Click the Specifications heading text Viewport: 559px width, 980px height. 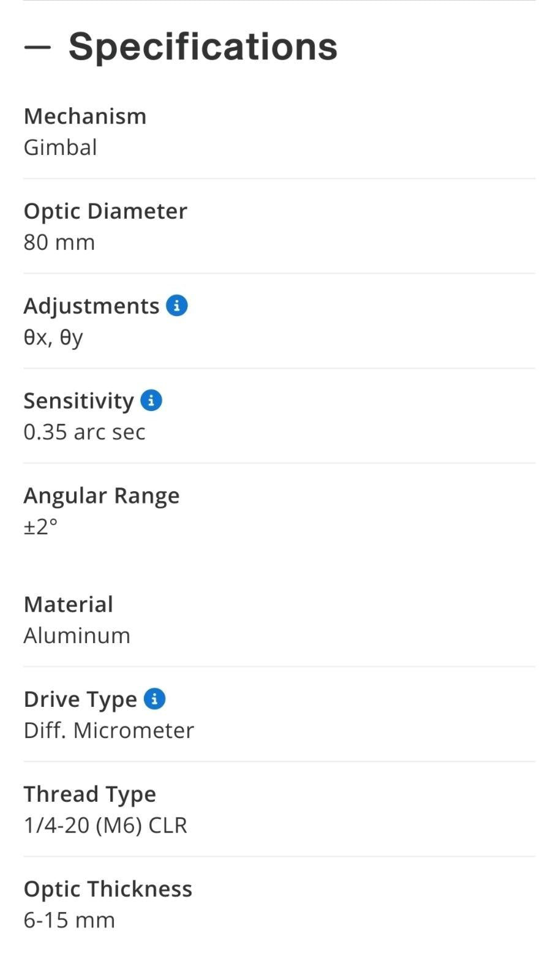click(x=203, y=47)
